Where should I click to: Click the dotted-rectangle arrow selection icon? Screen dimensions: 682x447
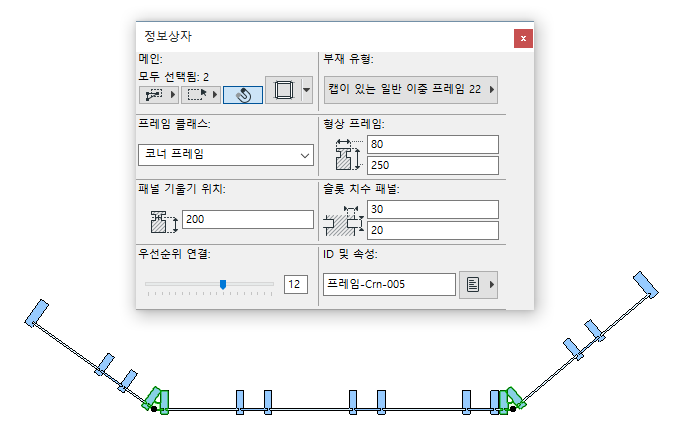tap(198, 94)
